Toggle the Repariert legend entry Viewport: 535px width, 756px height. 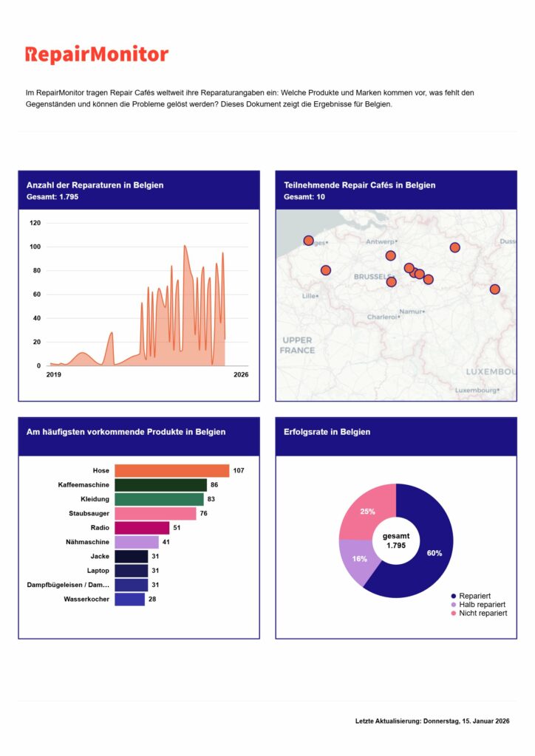tap(474, 595)
